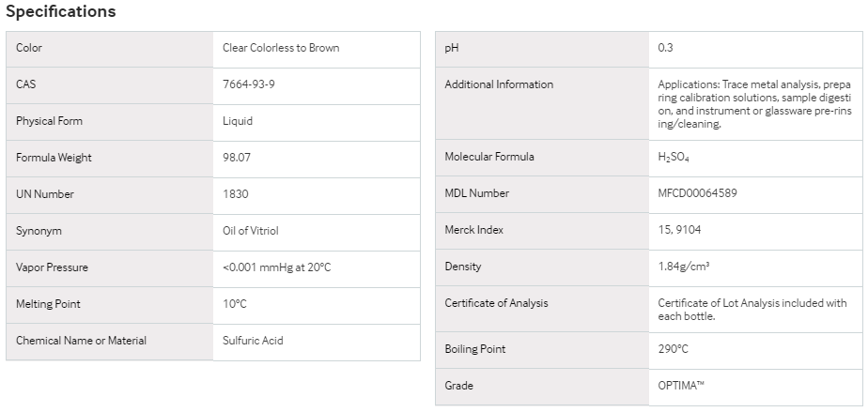This screenshot has width=868, height=412.
Task: Click the OPTIMA grade value
Action: tap(681, 386)
